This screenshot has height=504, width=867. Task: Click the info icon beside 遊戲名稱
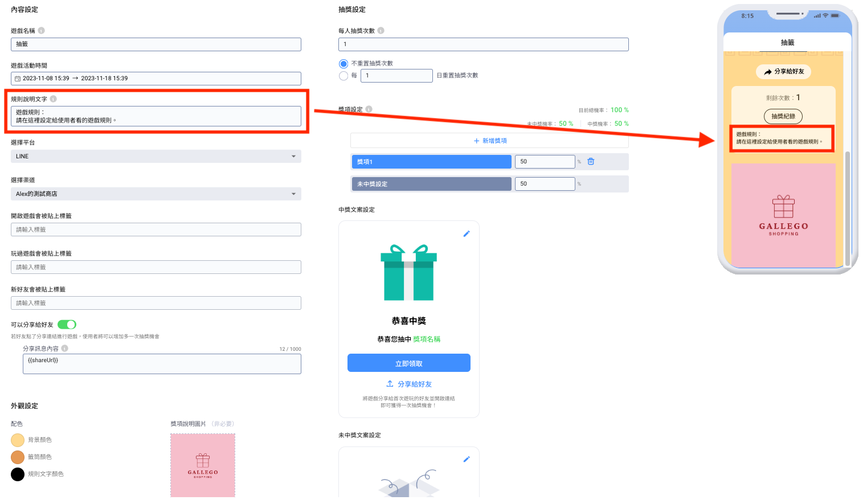[x=41, y=31]
